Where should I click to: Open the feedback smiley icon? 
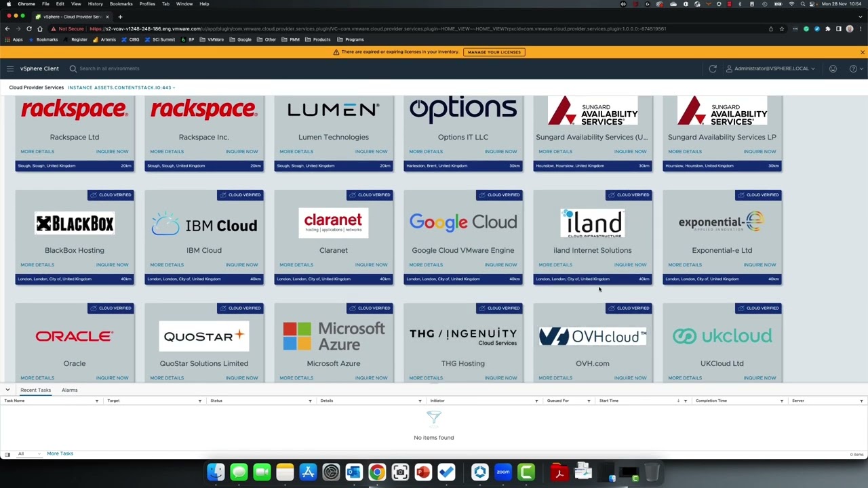click(x=833, y=68)
